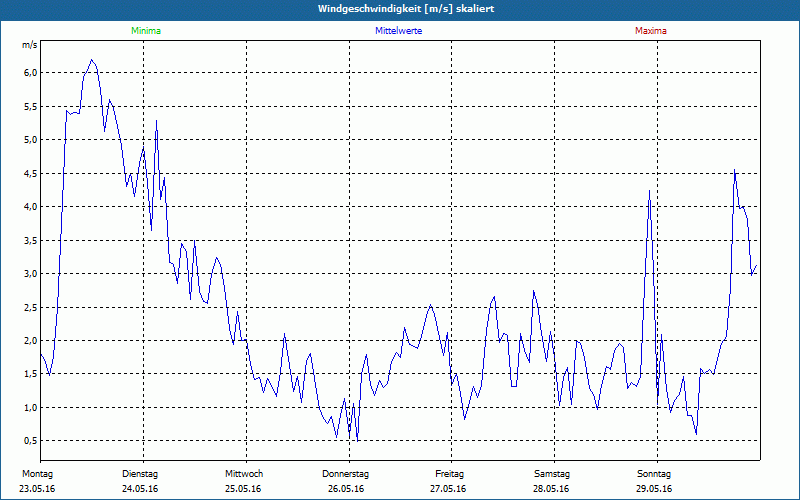Click the chart title Windgeschwindigkeit [m/s] skaliert
This screenshot has width=800, height=500.
point(406,9)
